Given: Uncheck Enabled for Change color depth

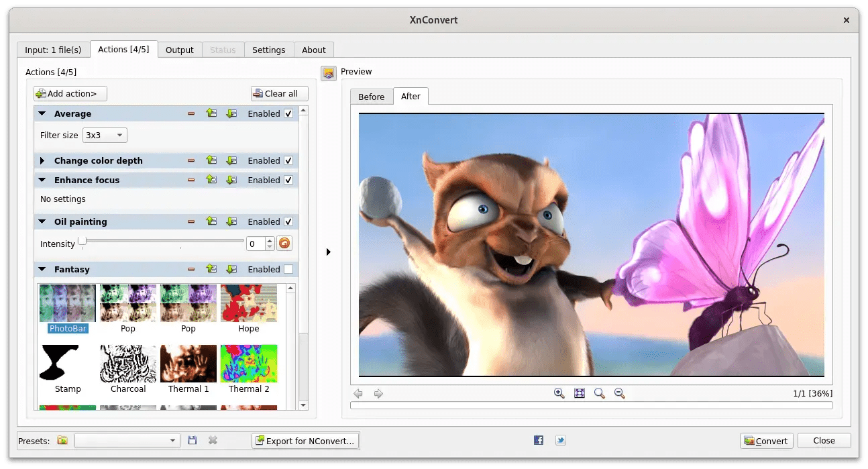Looking at the screenshot, I should [288, 161].
